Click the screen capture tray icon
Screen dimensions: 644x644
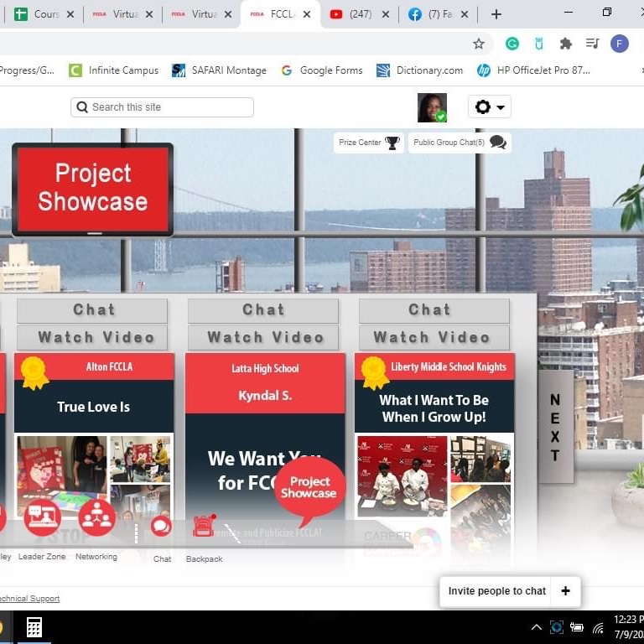coord(557,627)
